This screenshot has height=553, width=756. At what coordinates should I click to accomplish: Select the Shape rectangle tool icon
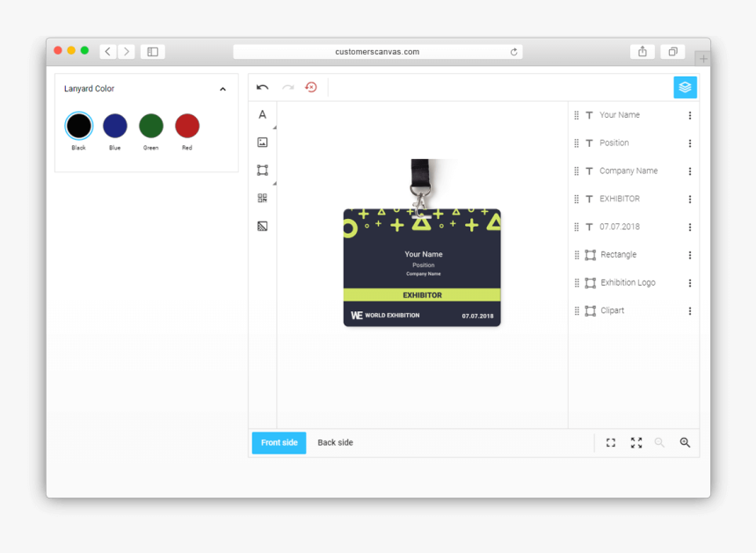262,171
